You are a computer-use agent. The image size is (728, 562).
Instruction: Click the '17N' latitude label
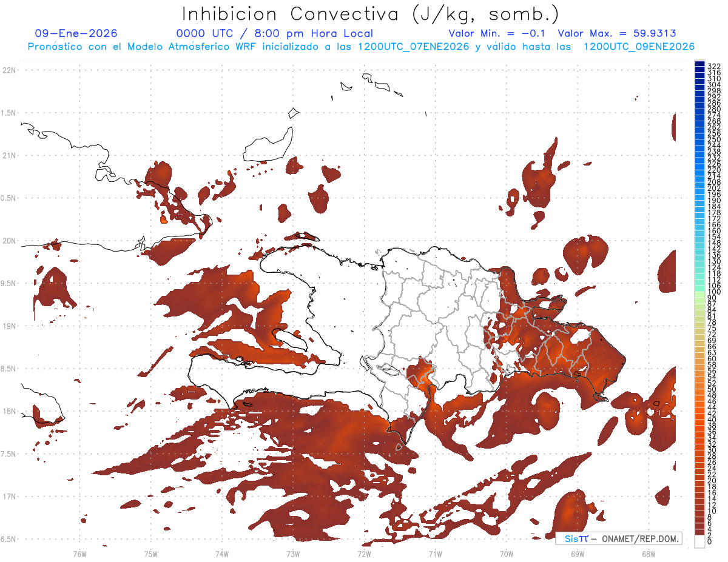pyautogui.click(x=9, y=497)
